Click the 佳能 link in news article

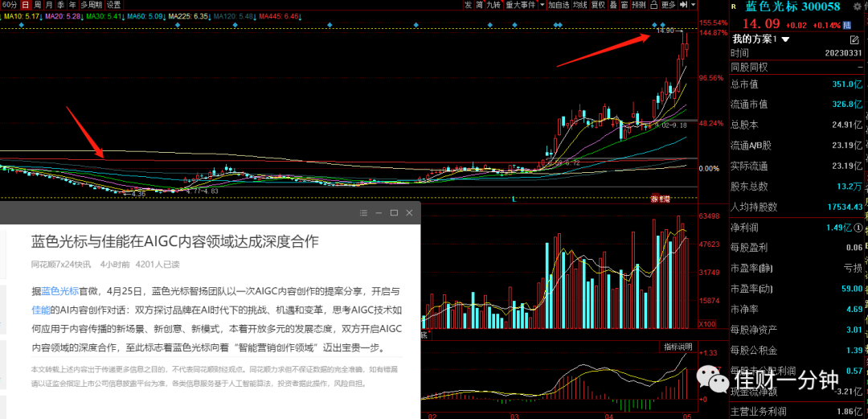[41, 310]
